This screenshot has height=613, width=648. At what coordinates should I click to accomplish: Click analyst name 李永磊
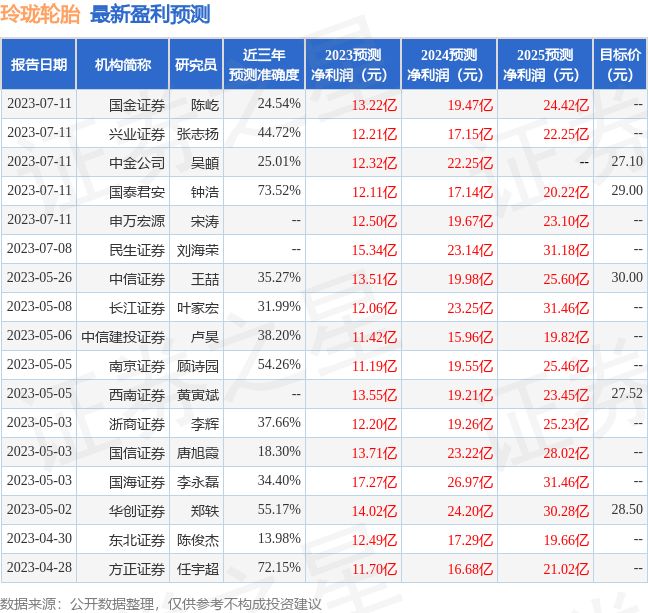pyautogui.click(x=198, y=482)
